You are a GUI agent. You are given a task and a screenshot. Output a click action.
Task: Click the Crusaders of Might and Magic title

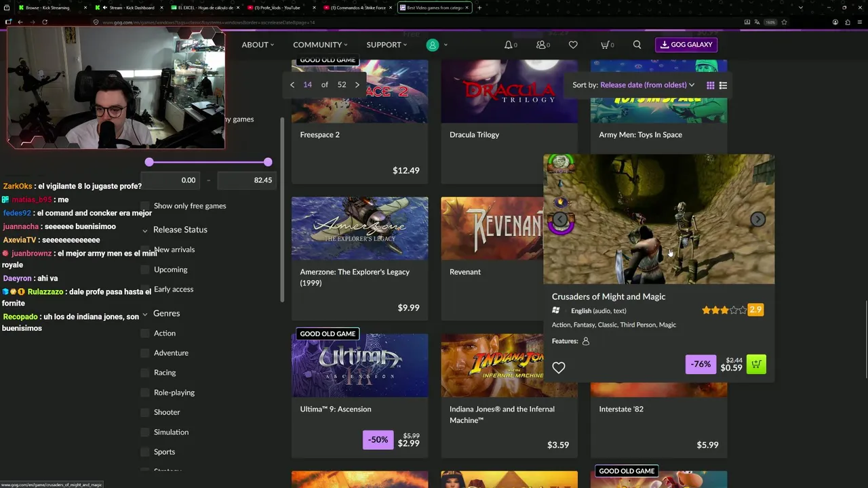point(608,297)
